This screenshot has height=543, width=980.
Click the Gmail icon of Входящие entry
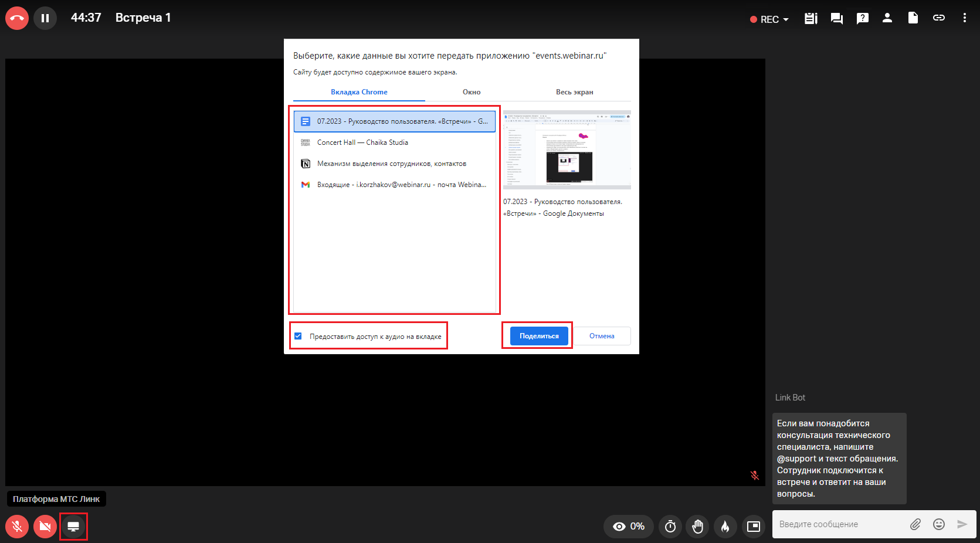(306, 185)
